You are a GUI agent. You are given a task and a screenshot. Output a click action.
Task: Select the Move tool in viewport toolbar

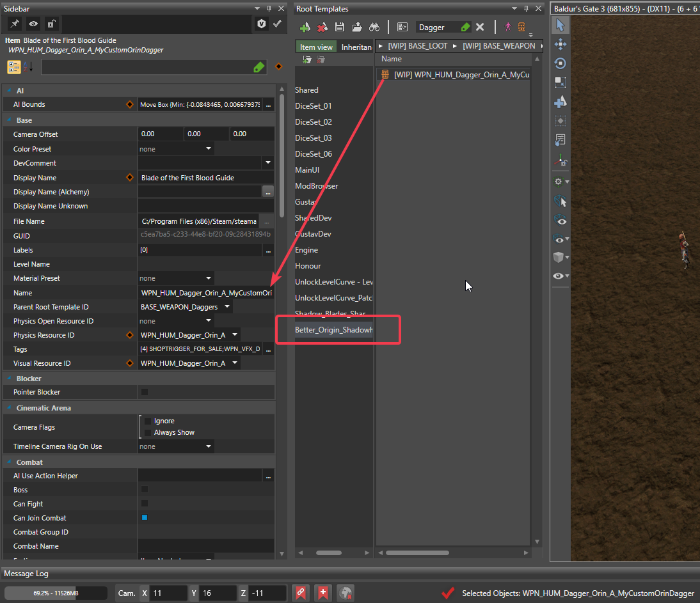click(560, 44)
